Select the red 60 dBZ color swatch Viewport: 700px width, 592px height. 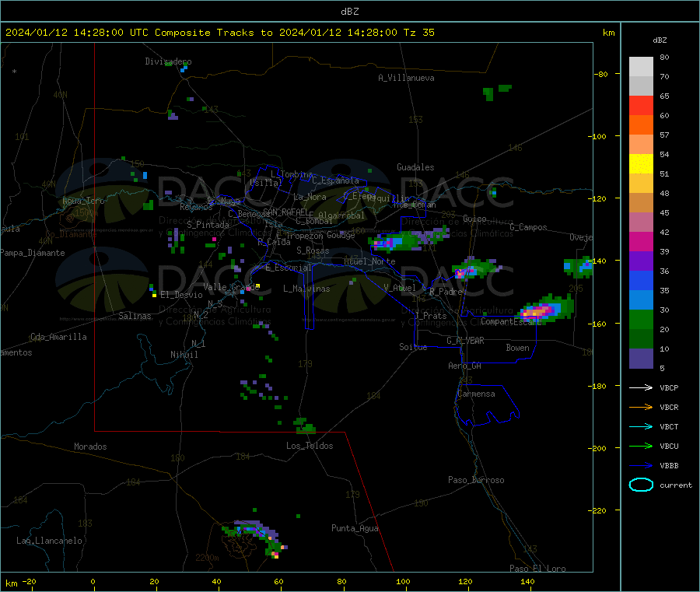641,105
